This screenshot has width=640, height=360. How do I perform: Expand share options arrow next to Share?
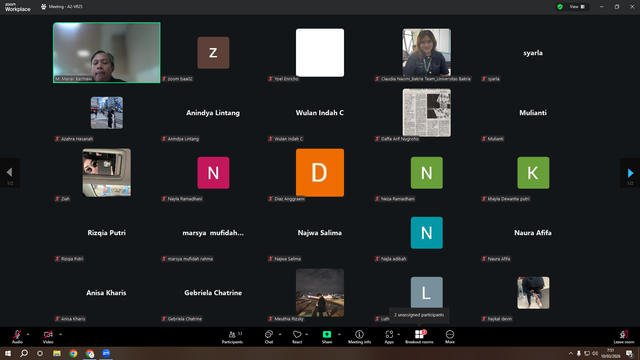[339, 334]
